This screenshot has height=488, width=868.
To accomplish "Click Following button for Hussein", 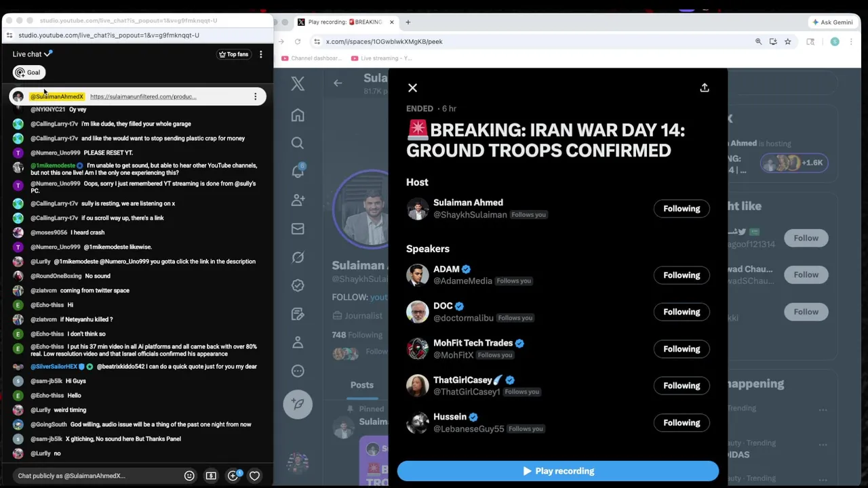I will coord(682,423).
